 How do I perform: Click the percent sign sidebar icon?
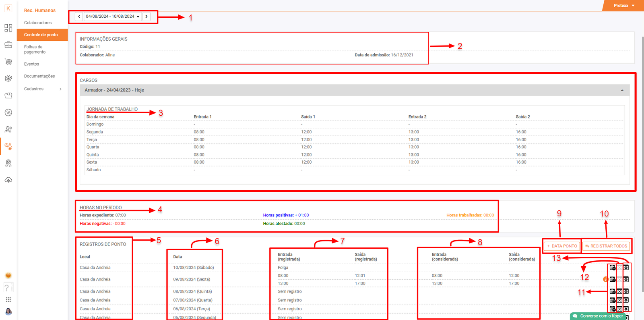click(8, 112)
